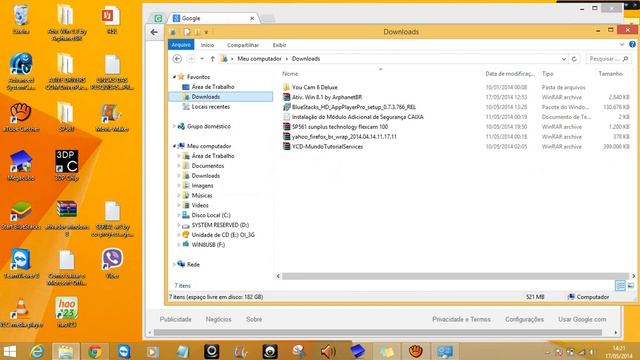Image resolution: width=640 pixels, height=360 pixels.
Task: Select Área de Trabalho under Favoritos
Action: click(x=209, y=87)
